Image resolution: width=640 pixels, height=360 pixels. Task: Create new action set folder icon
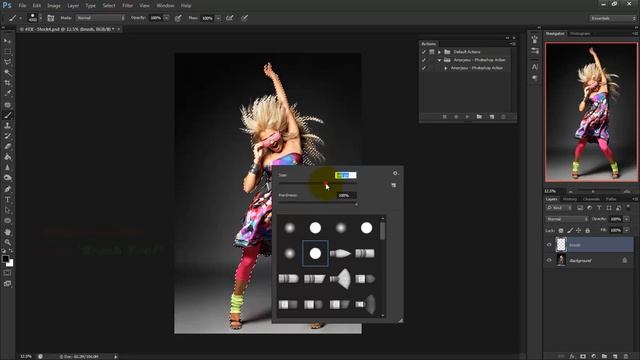[479, 117]
